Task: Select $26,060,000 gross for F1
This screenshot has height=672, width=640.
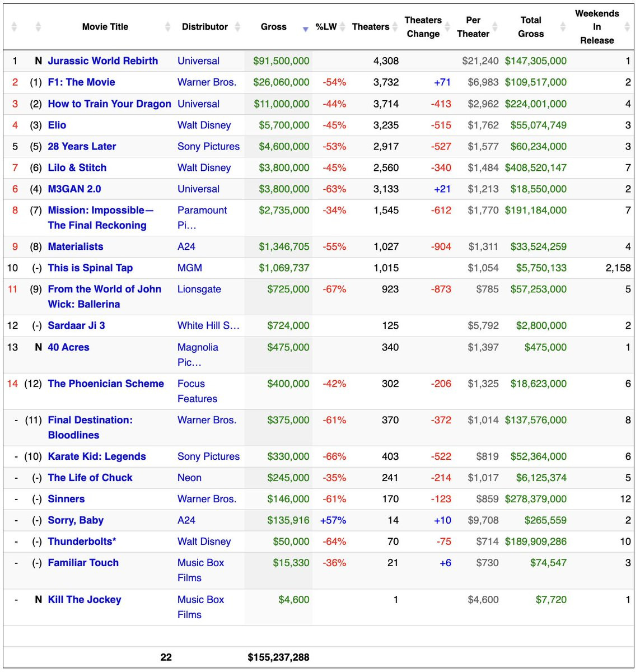Action: click(281, 82)
